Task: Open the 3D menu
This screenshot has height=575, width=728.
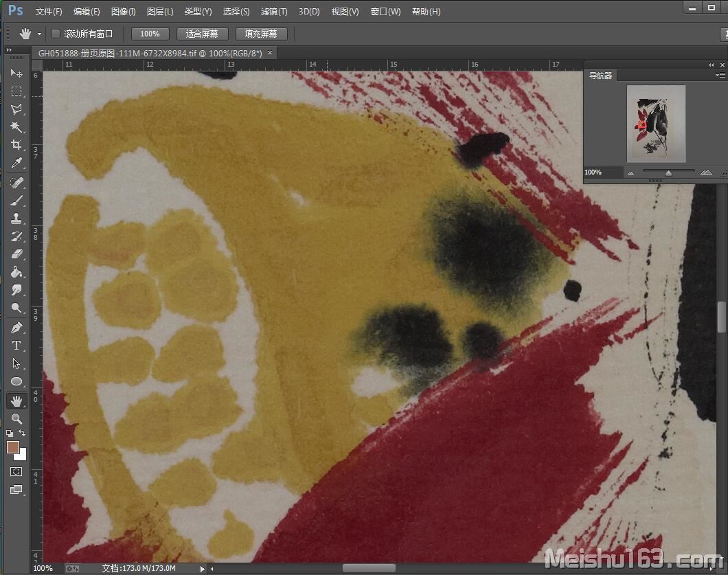Action: click(309, 12)
